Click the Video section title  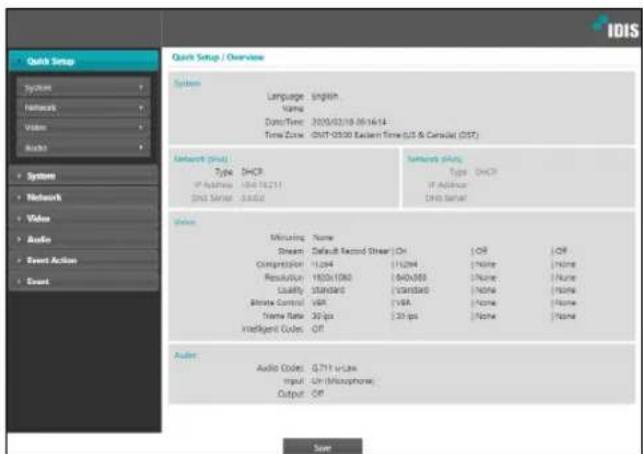pyautogui.click(x=185, y=222)
